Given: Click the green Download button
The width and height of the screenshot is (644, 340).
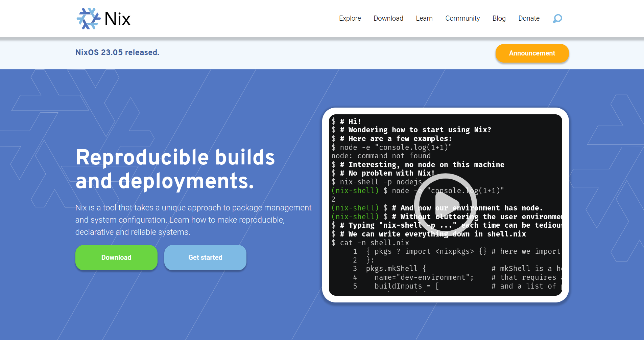Looking at the screenshot, I should coord(116,257).
